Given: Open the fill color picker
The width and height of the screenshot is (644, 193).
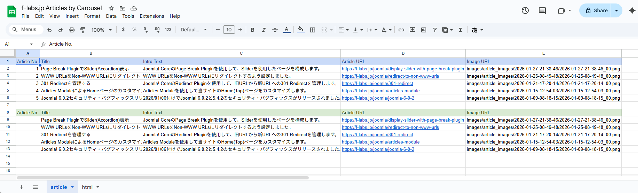Looking at the screenshot, I should pyautogui.click(x=301, y=30).
